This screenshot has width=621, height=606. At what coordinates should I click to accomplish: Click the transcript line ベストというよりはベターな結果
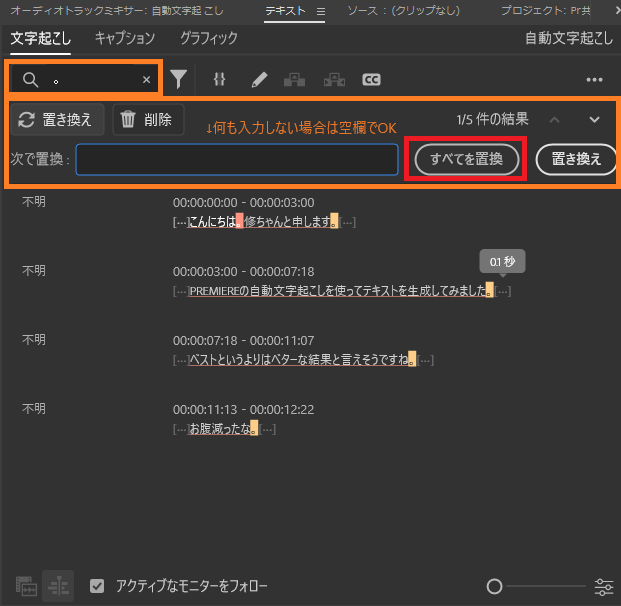click(303, 360)
